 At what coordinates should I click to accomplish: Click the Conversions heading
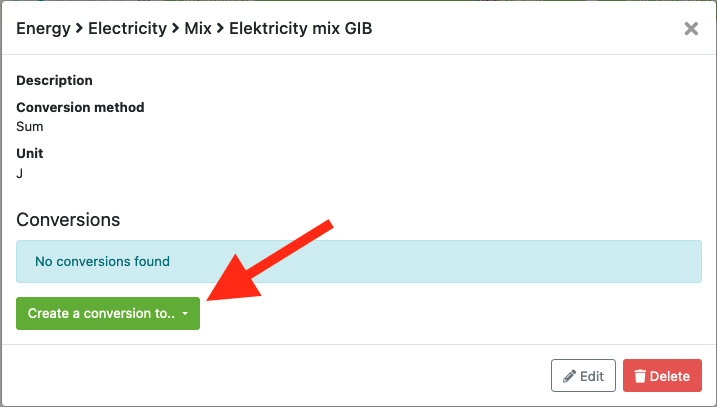68,220
